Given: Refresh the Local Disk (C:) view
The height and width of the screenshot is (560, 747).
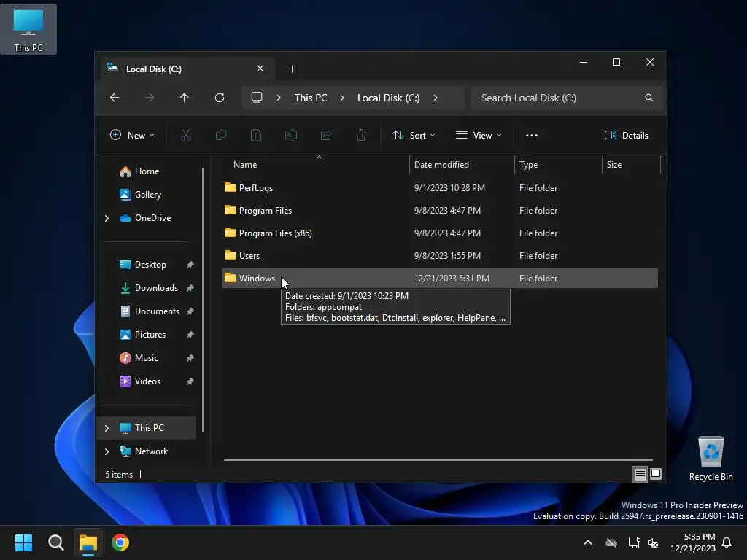Looking at the screenshot, I should 220,98.
